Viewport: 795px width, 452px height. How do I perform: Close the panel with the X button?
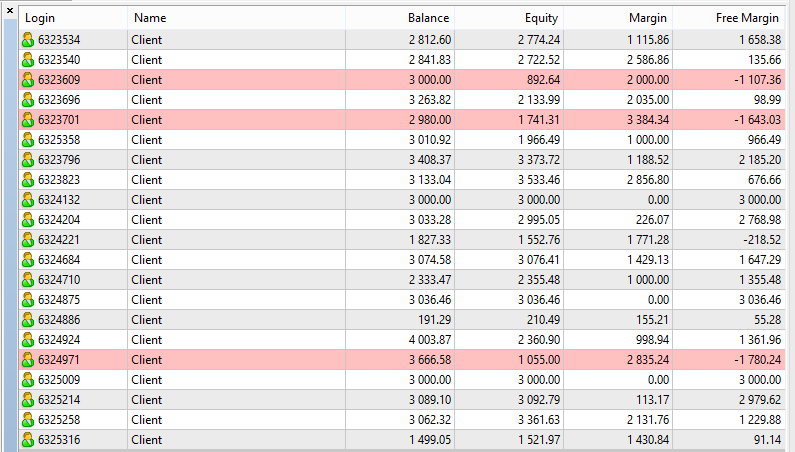click(10, 10)
